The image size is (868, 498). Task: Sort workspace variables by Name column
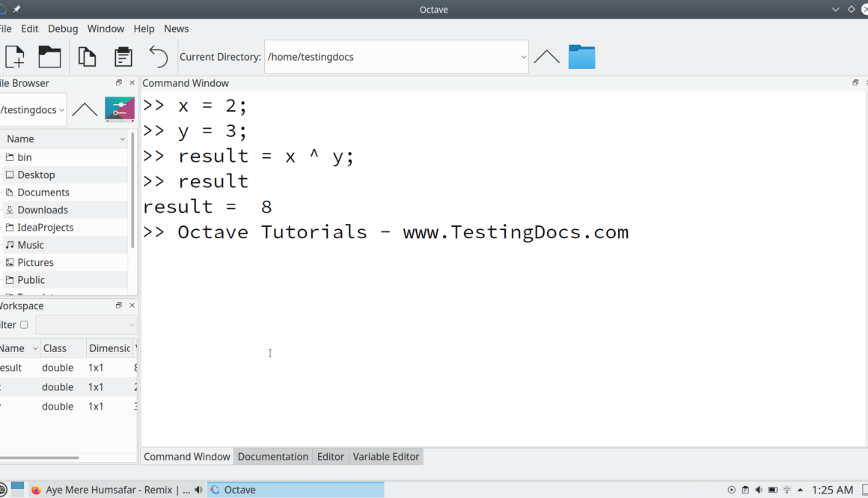[x=19, y=348]
